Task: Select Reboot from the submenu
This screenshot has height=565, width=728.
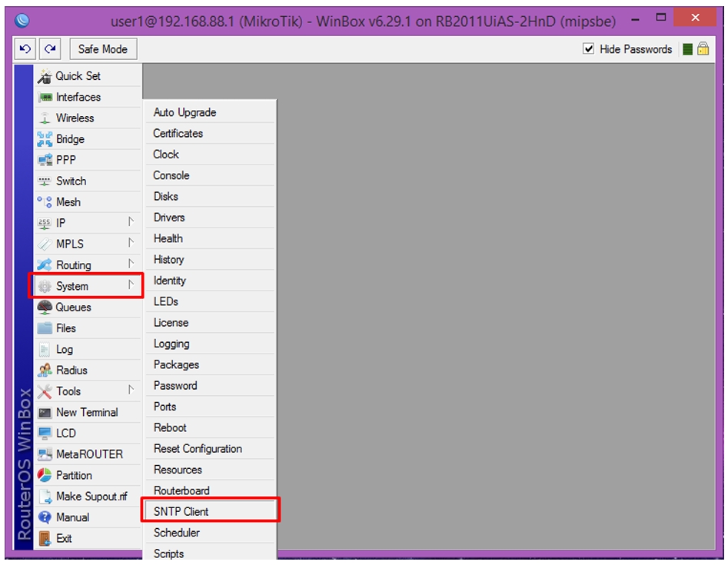Action: click(x=211, y=427)
